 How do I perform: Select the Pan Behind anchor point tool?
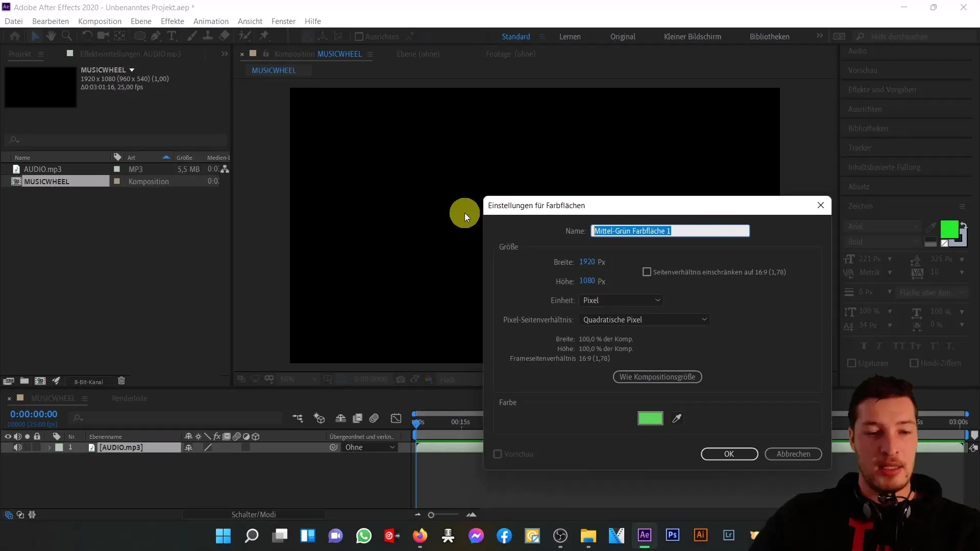119,36
